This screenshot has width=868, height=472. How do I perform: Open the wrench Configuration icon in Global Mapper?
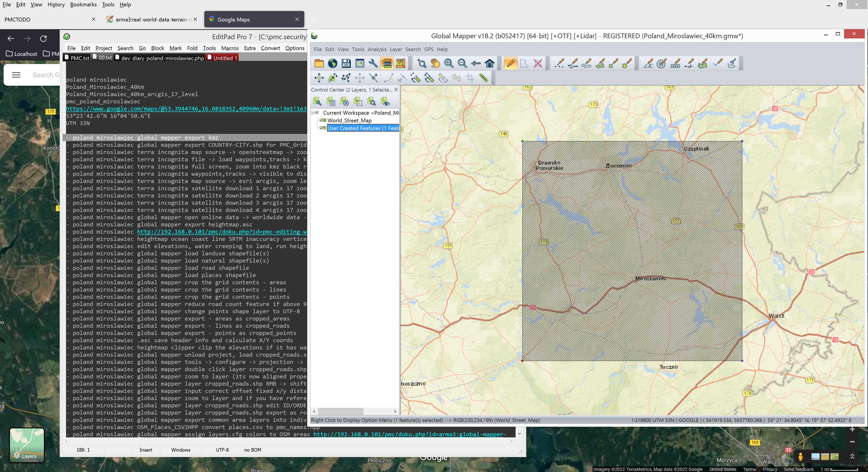[373, 63]
